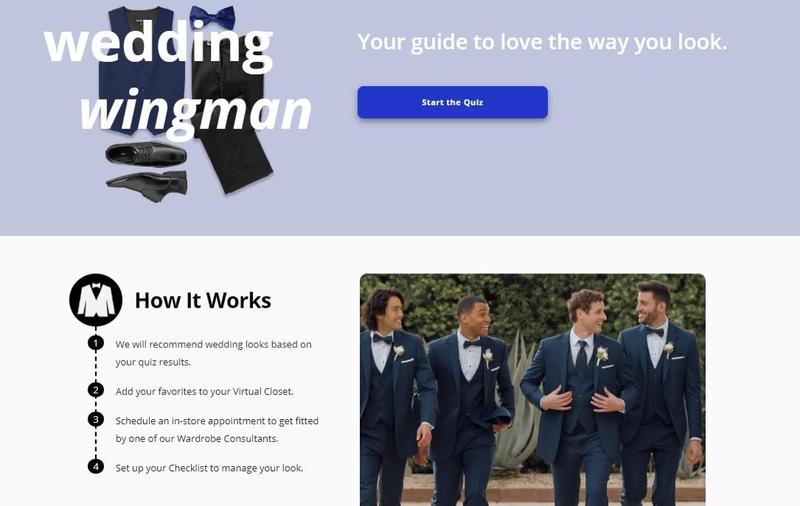Select the step 1 numbered circle
This screenshot has height=506, width=800.
pyautogui.click(x=95, y=343)
